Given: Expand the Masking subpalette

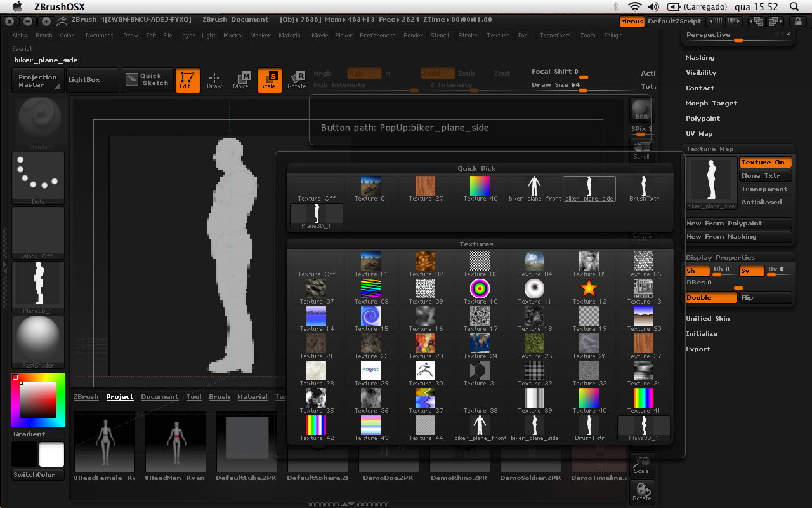Looking at the screenshot, I should pyautogui.click(x=700, y=58).
